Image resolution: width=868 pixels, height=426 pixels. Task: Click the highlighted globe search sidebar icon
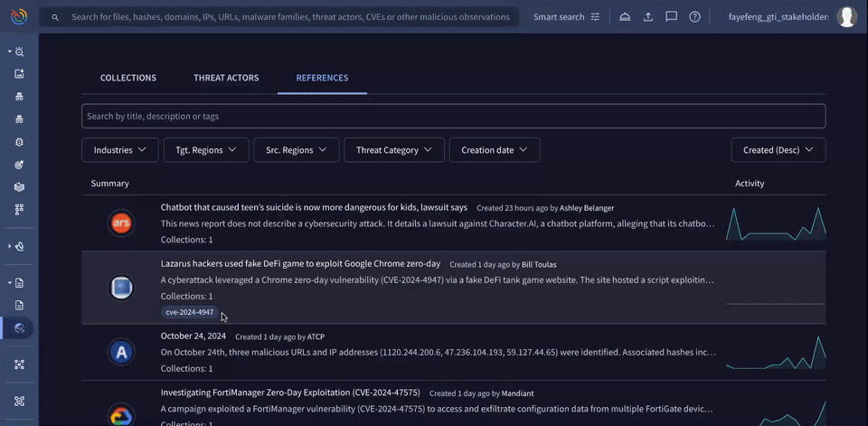[x=19, y=328]
